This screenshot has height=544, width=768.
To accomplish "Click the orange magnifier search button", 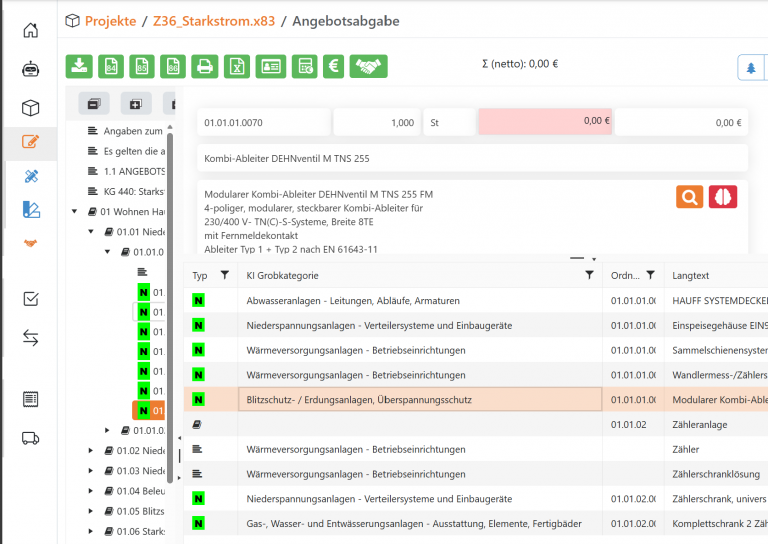I will click(689, 196).
